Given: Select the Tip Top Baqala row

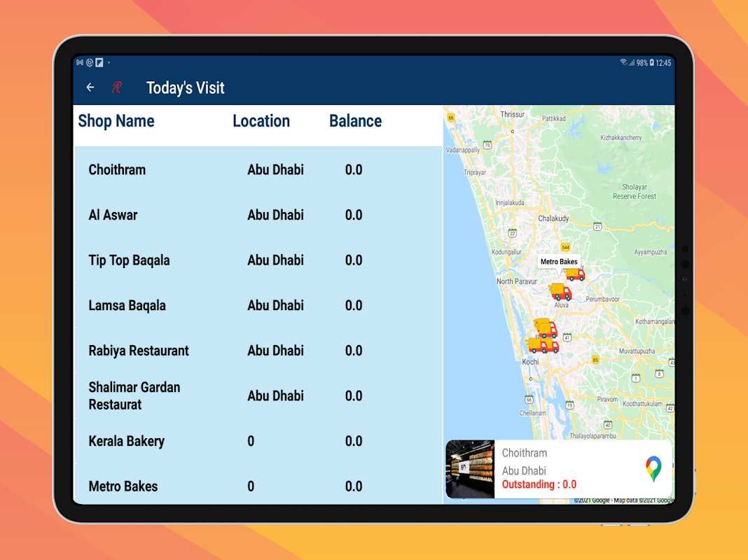Looking at the screenshot, I should (258, 260).
